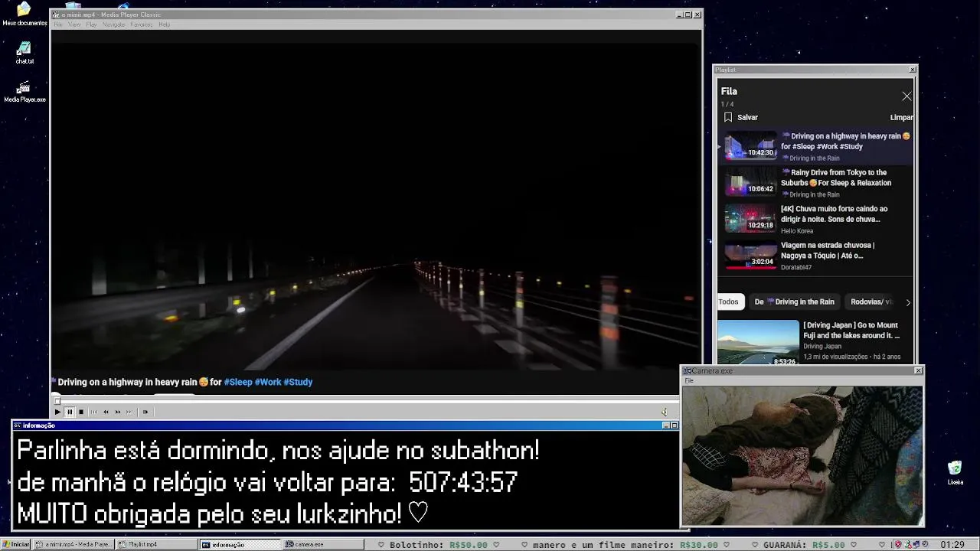The image size is (980, 551).
Task: Click the Iniciar start button
Action: tap(16, 544)
